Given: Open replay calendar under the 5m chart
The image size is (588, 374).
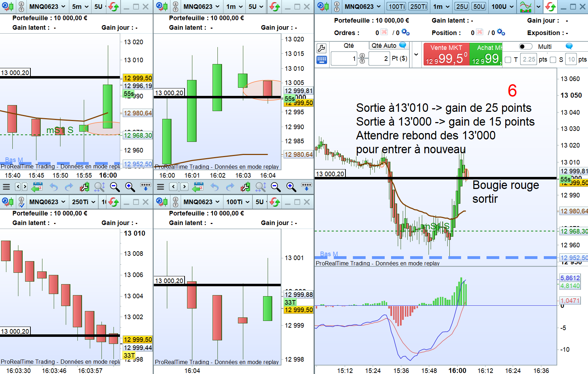Looking at the screenshot, I should 37,186.
